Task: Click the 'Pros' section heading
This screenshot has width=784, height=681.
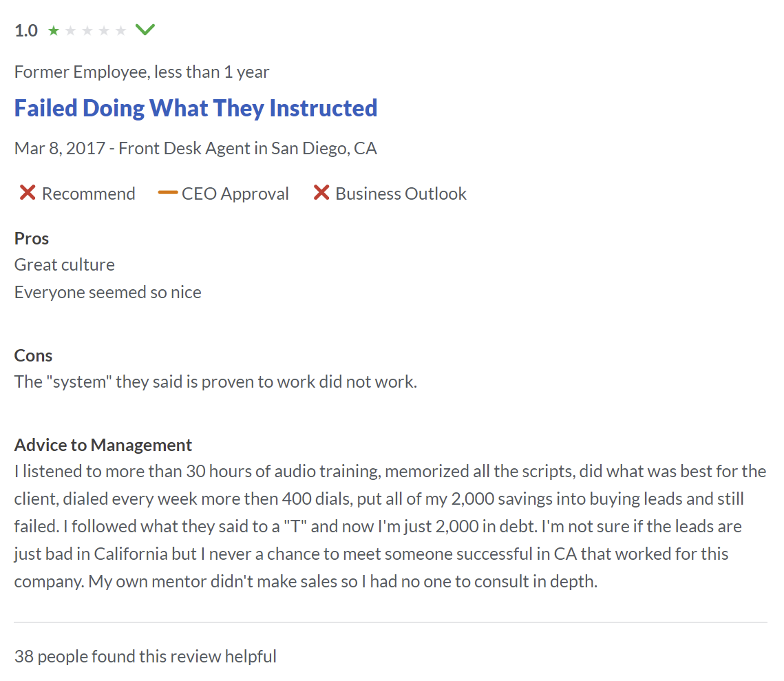Action: coord(32,238)
